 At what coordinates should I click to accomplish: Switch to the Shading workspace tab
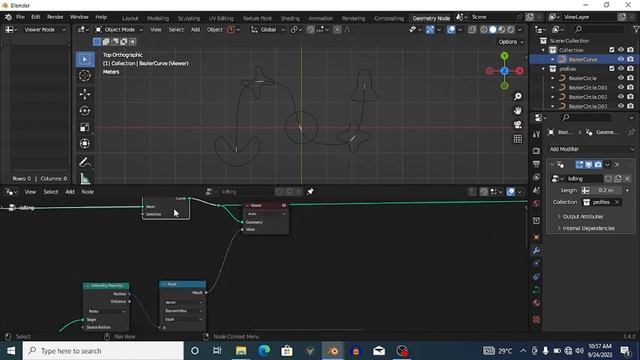tap(290, 18)
